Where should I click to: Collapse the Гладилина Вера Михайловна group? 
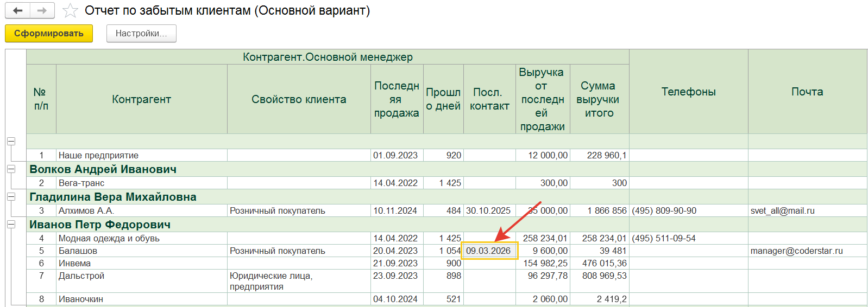pyautogui.click(x=11, y=196)
